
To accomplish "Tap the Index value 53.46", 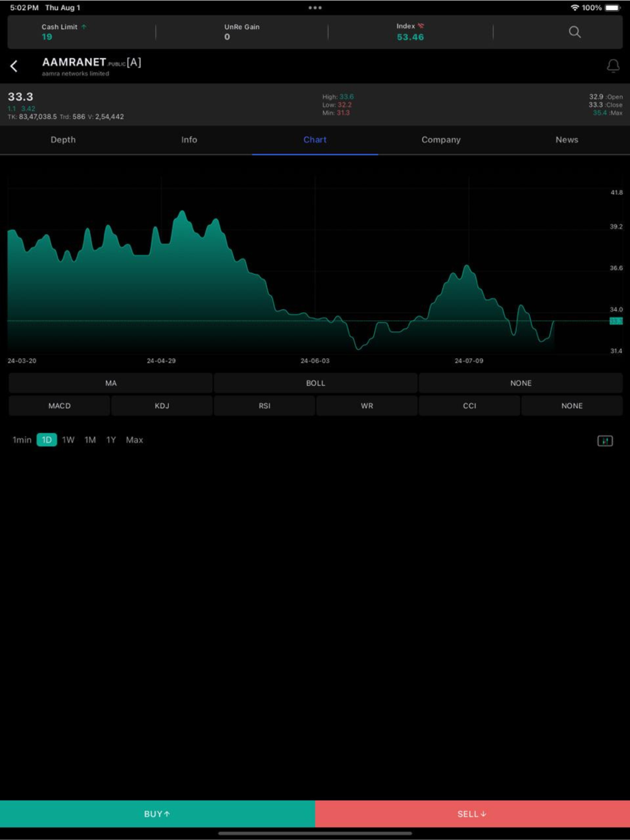I will point(410,37).
